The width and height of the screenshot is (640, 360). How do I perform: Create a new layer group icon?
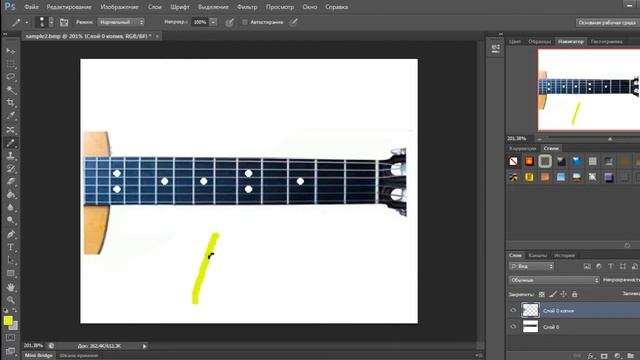(631, 356)
